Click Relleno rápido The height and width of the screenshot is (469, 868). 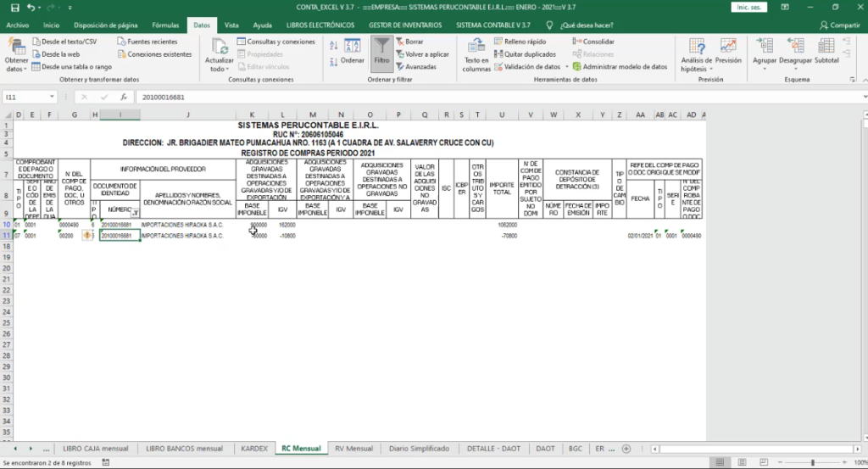point(520,42)
